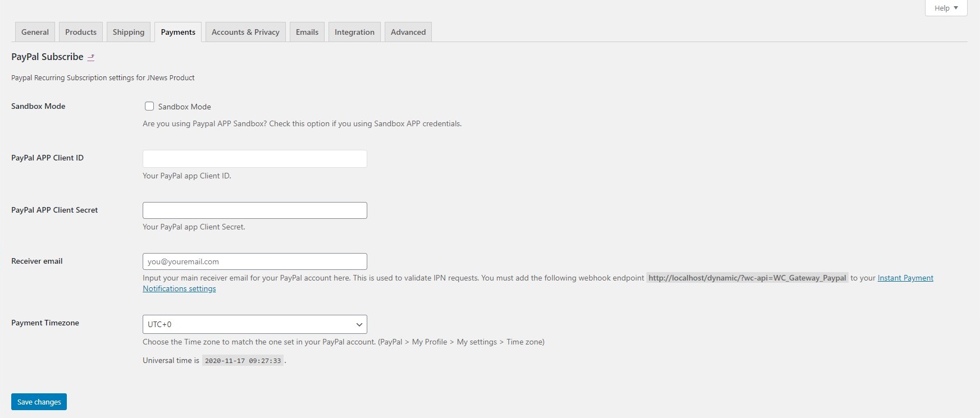The height and width of the screenshot is (418, 980).
Task: Click the return arrow icon beside PayPal Subscribe
Action: pos(91,57)
